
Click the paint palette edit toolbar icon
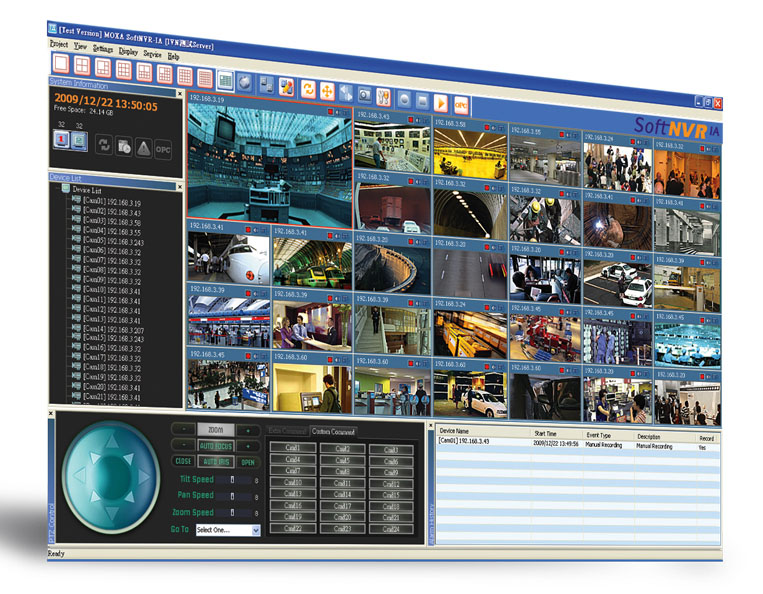coord(287,87)
